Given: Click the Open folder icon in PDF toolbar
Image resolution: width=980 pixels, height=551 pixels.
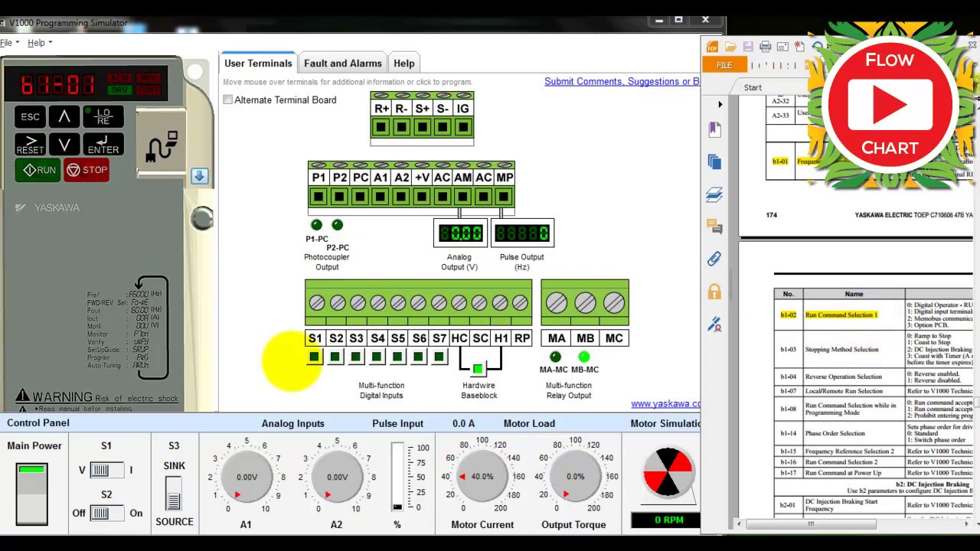Looking at the screenshot, I should [x=730, y=47].
